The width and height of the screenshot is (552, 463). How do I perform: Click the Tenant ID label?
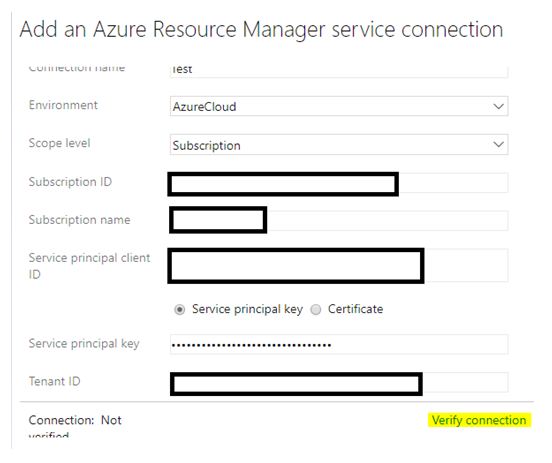click(55, 381)
